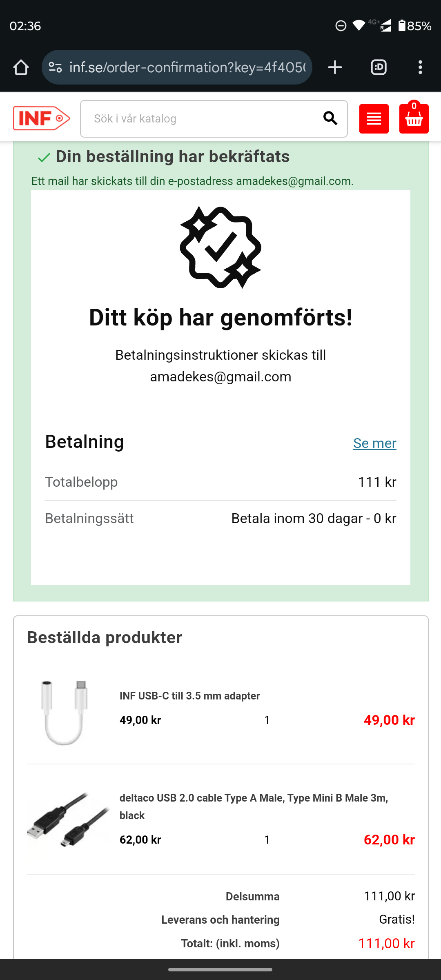Tap the order confirmed badge icon
The image size is (441, 980).
220,247
